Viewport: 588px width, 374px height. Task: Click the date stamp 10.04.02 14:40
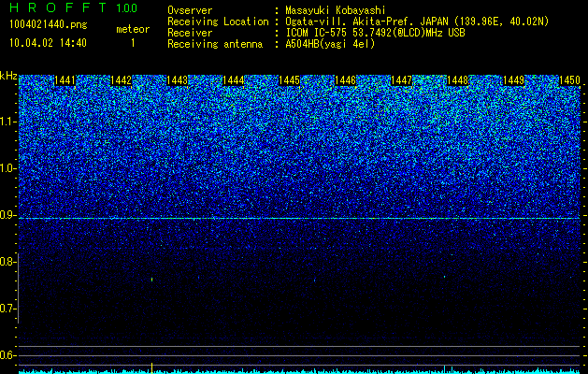point(48,43)
